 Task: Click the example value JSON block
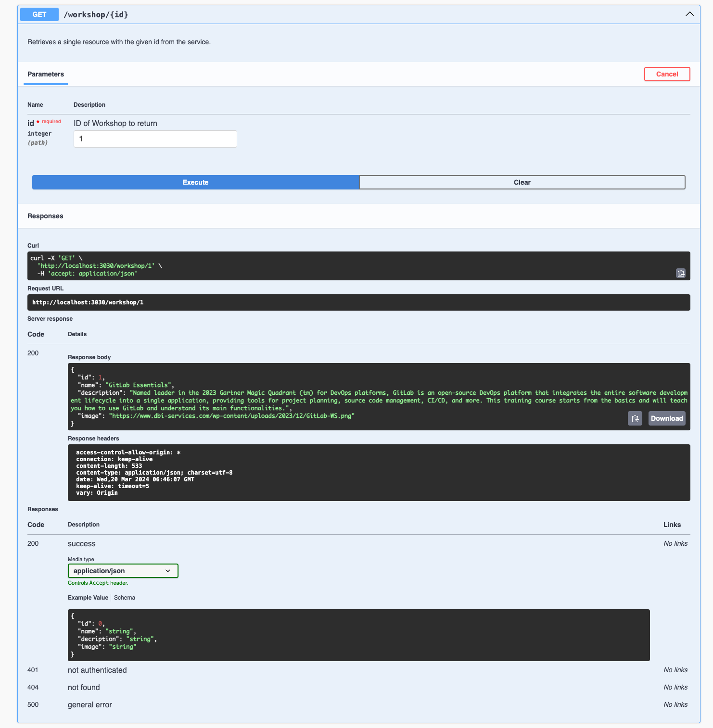(358, 635)
